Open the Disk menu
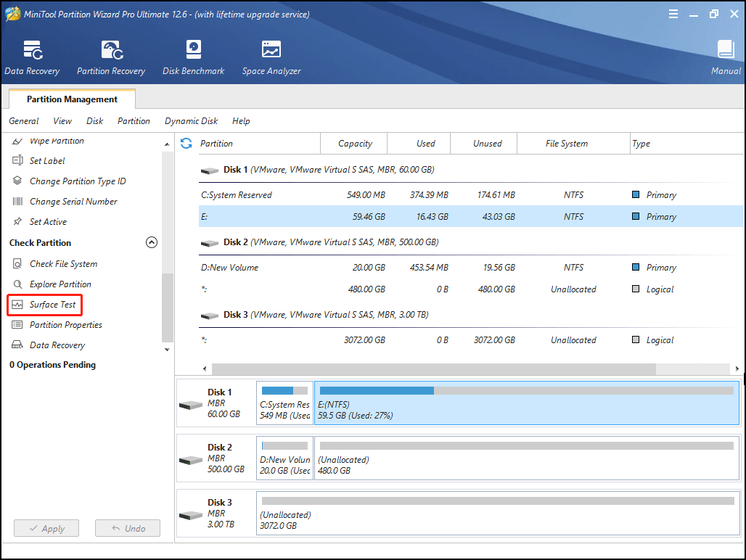 coord(94,120)
